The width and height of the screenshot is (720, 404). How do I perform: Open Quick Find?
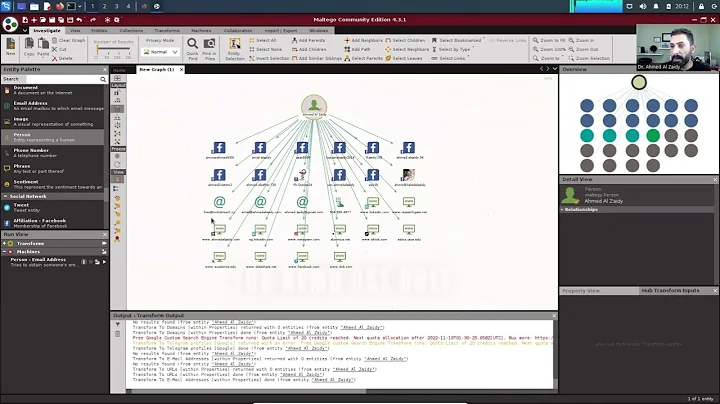192,49
